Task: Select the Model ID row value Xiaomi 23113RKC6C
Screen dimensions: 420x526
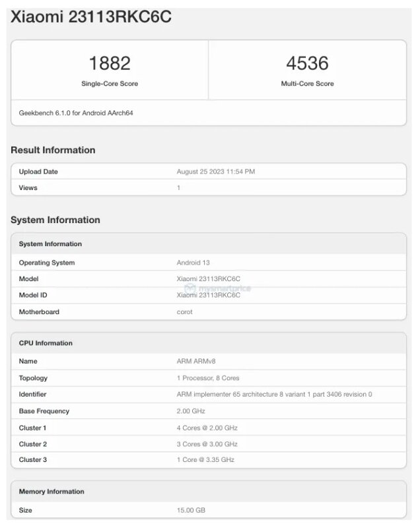Action: point(209,295)
